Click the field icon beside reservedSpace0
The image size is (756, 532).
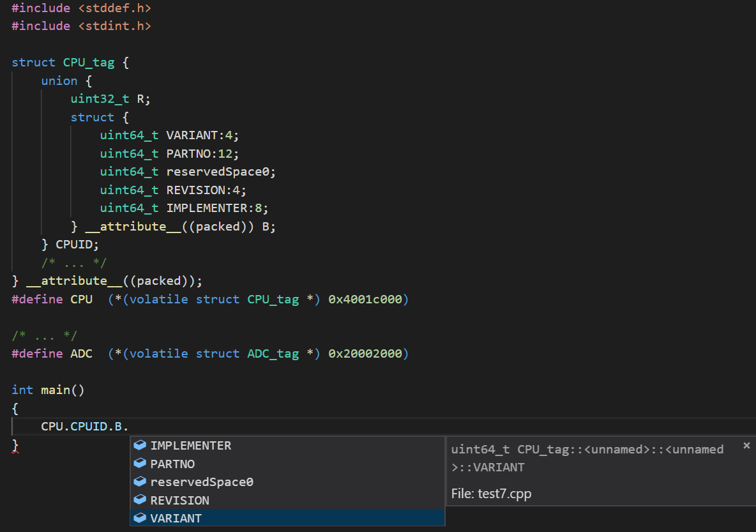(x=140, y=482)
